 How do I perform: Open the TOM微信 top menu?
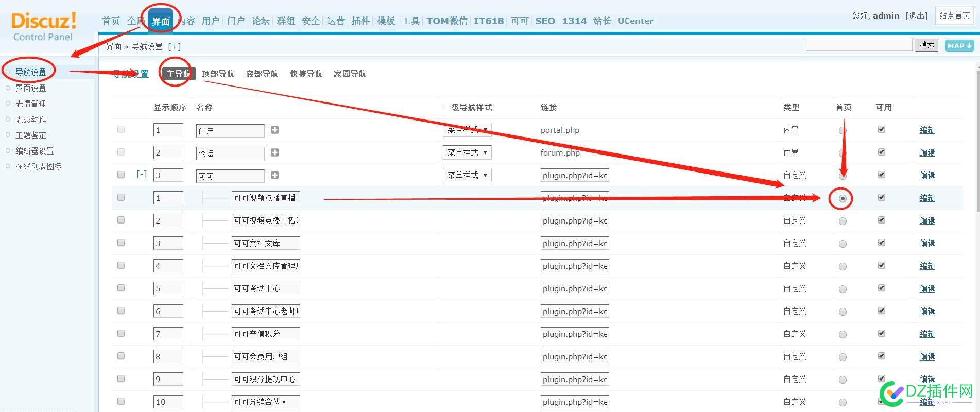pos(447,21)
